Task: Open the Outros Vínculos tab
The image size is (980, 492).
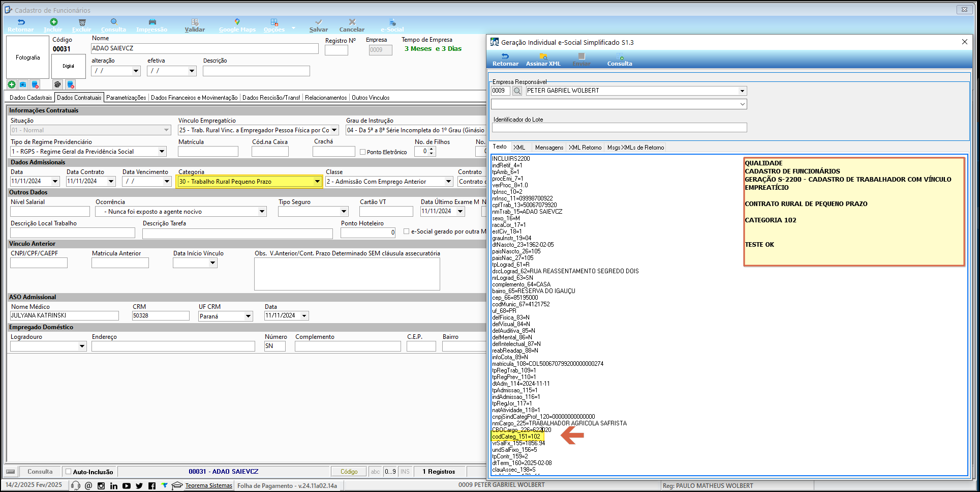Action: pos(371,97)
